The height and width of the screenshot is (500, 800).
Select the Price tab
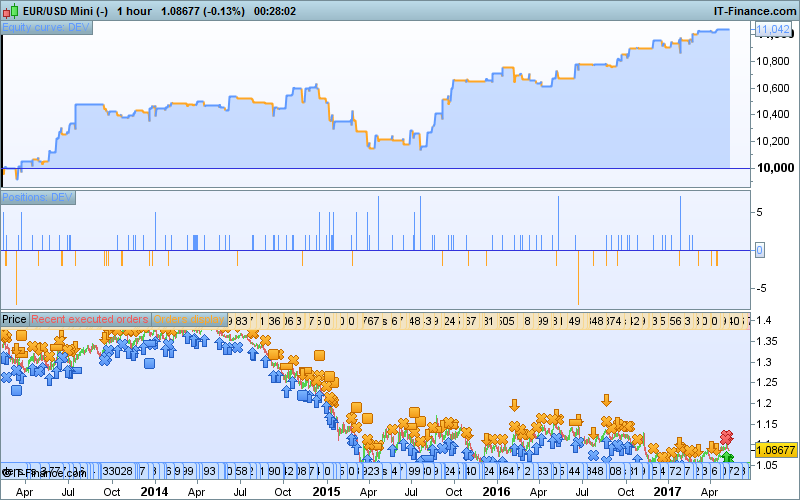click(14, 319)
